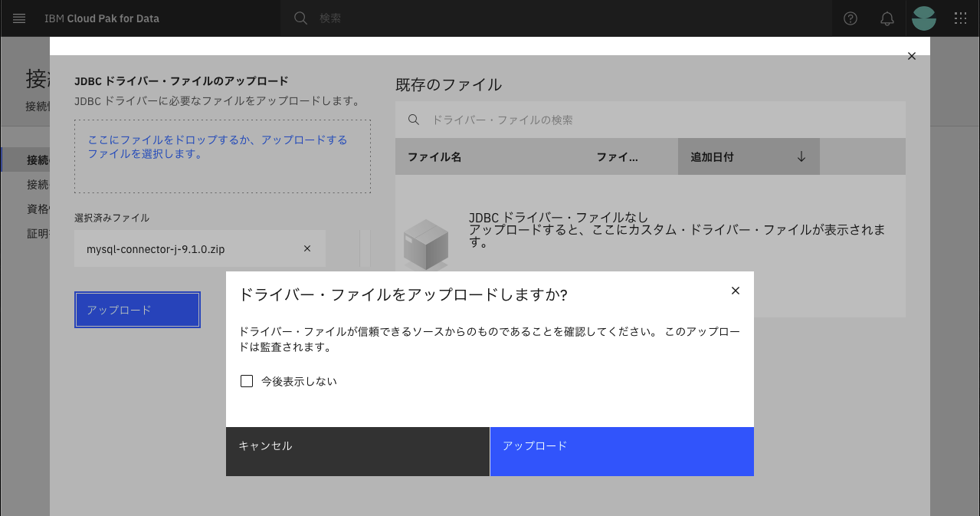View notifications via the bell icon

pyautogui.click(x=887, y=18)
